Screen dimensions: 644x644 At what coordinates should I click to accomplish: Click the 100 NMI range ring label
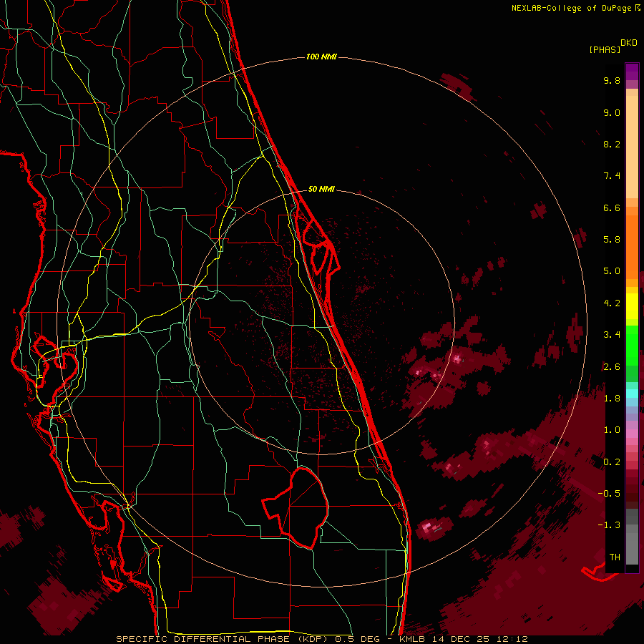pos(321,57)
